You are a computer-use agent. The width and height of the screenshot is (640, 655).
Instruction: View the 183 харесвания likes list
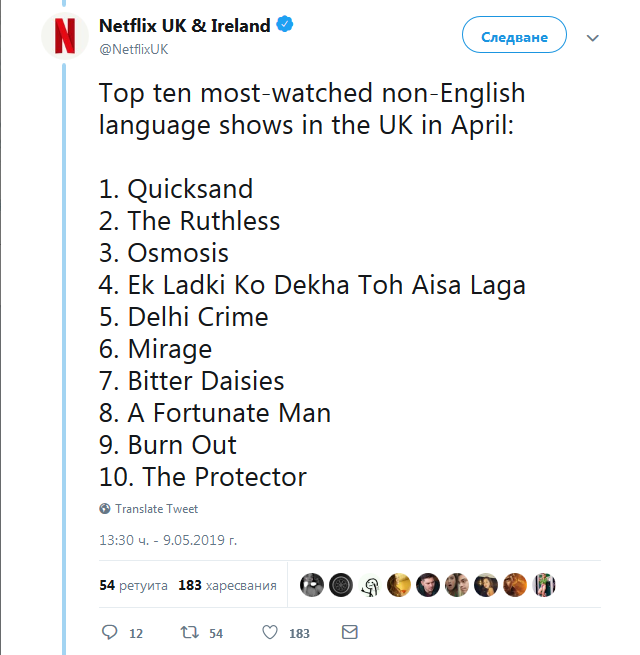[x=227, y=585]
